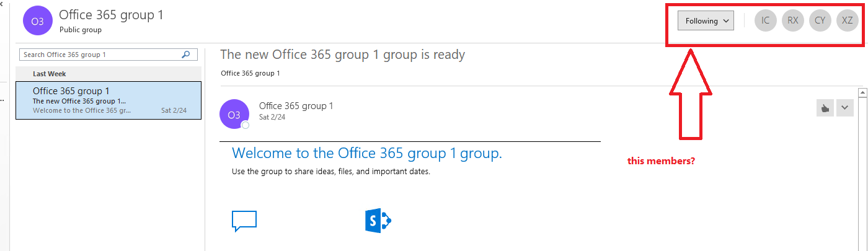868x251 pixels.
Task: Expand message actions chevron dropdown
Action: pyautogui.click(x=845, y=108)
